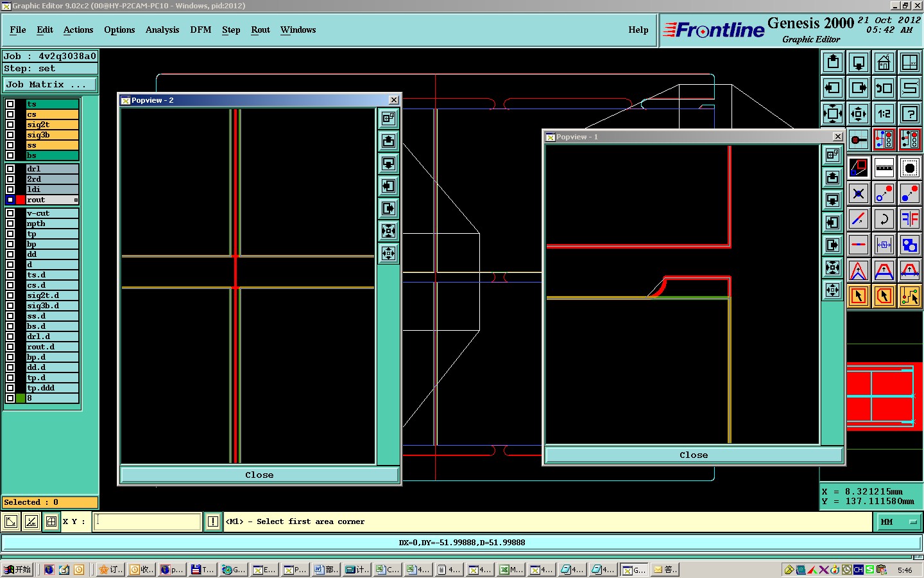Toggle the checkbox for layer v-cut

(x=10, y=213)
